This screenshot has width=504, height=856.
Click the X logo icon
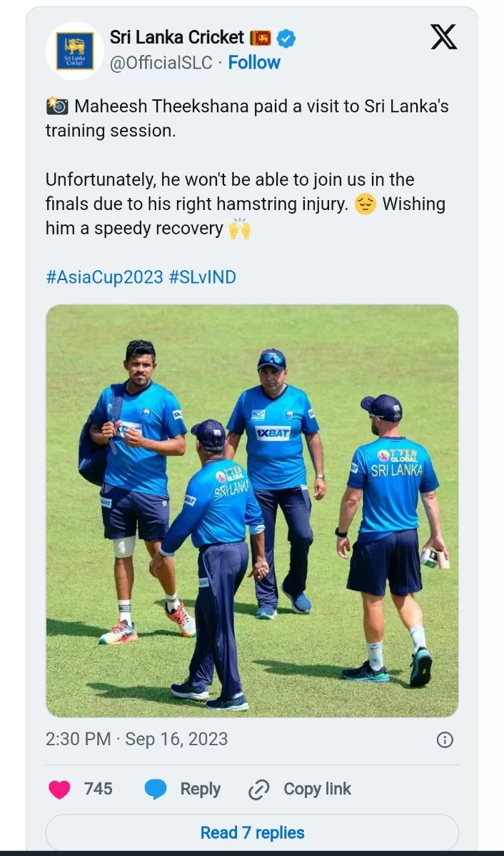point(444,37)
